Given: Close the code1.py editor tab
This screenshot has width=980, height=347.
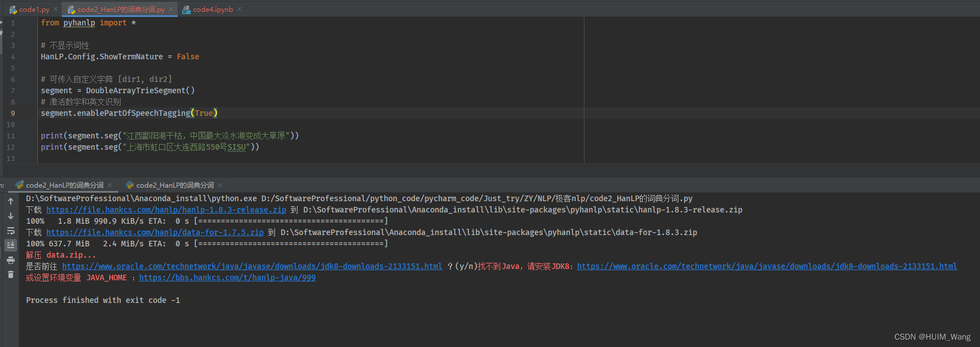Looking at the screenshot, I should [x=55, y=10].
